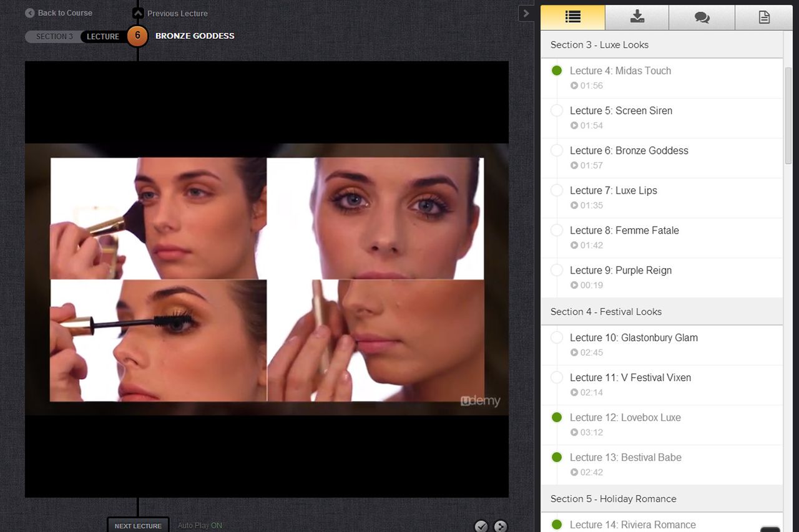Open Lecture 7: Luxe Lips
Screen dimensions: 799x532
[x=614, y=190]
